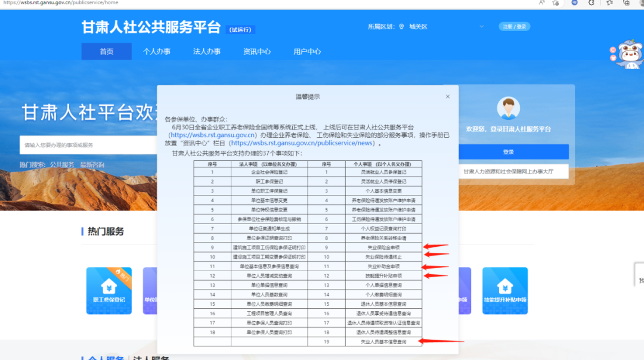
Task: Navigate to 用户中心
Action: (307, 52)
